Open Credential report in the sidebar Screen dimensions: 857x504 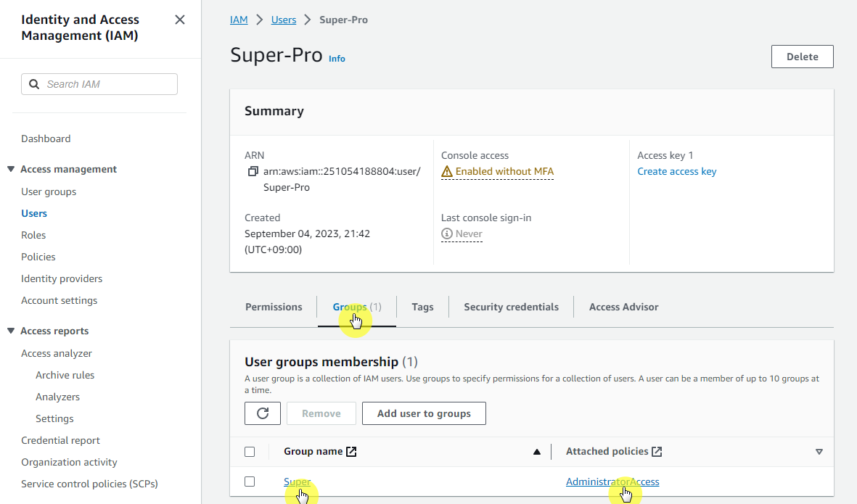tap(61, 441)
